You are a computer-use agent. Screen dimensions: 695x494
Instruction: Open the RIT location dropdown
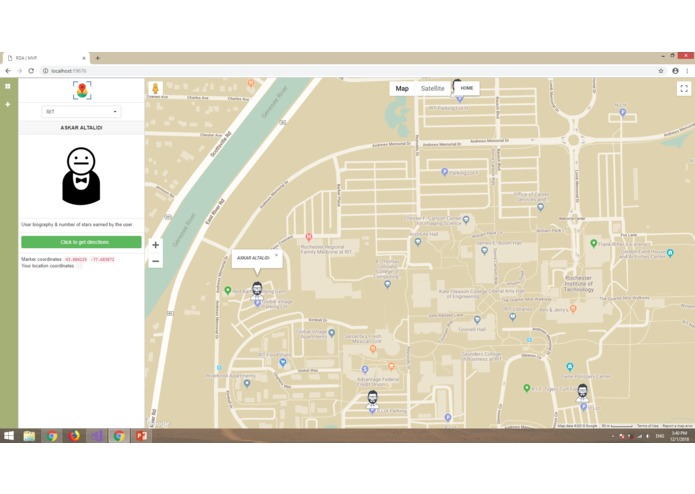pos(81,112)
